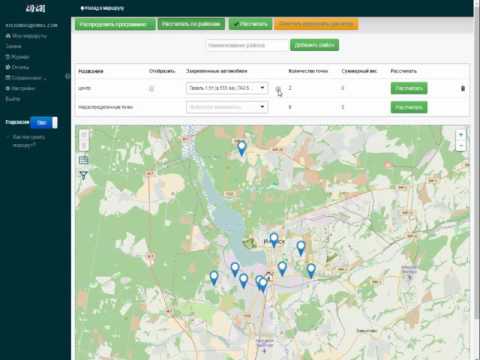Open the Reports item in the sidebar
This screenshot has height=360, width=480.
pyautogui.click(x=17, y=67)
